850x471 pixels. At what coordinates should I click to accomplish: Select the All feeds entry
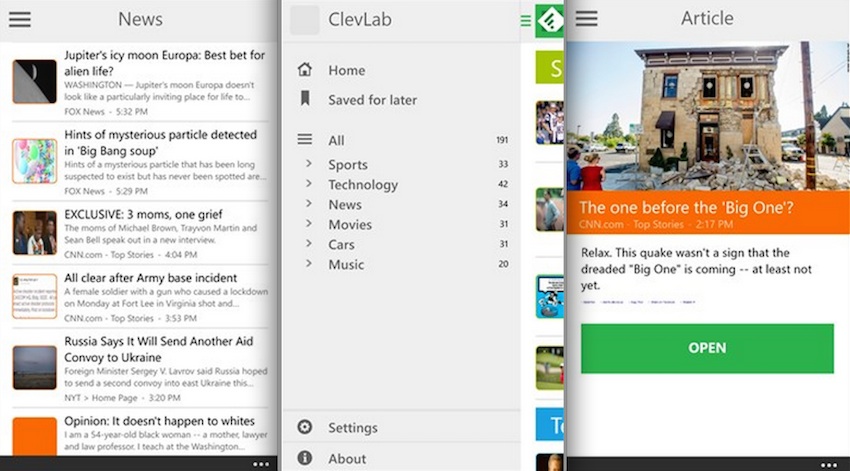(336, 140)
